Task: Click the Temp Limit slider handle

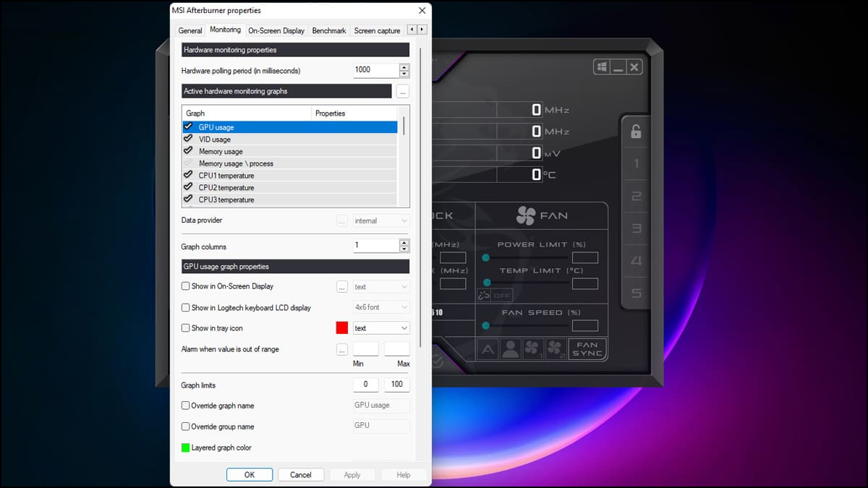Action: (x=486, y=282)
